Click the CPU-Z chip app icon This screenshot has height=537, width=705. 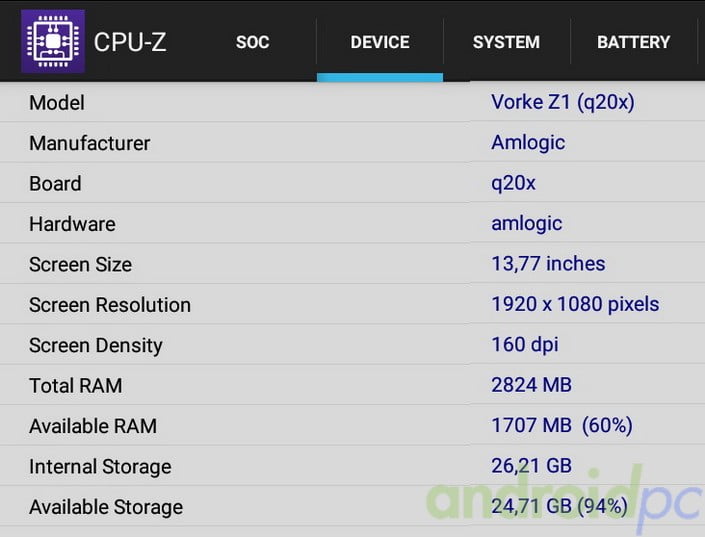tap(52, 42)
